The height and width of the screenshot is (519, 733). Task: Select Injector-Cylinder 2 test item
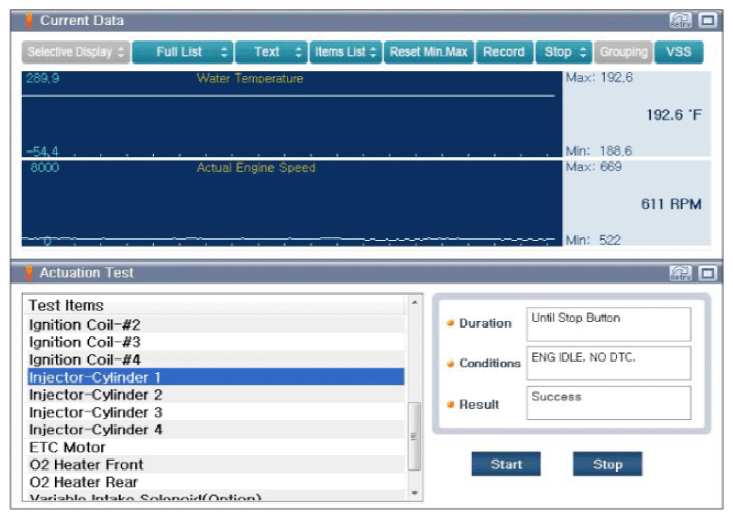216,395
